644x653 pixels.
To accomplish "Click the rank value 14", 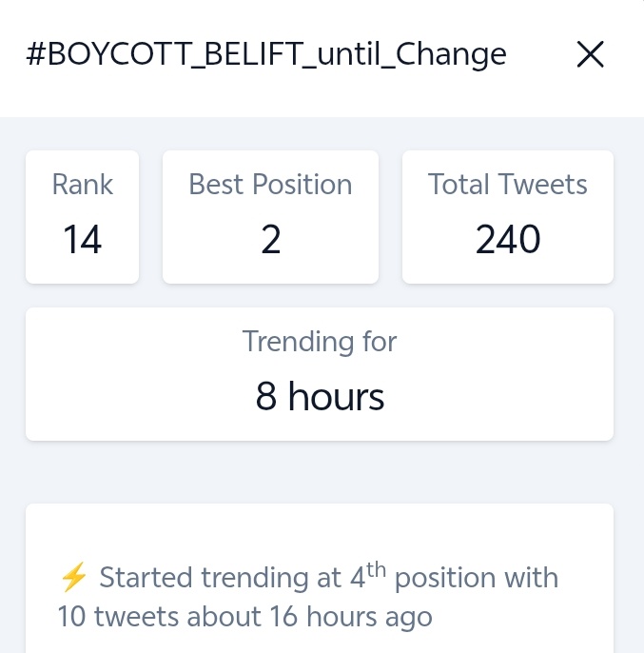I will pos(82,240).
